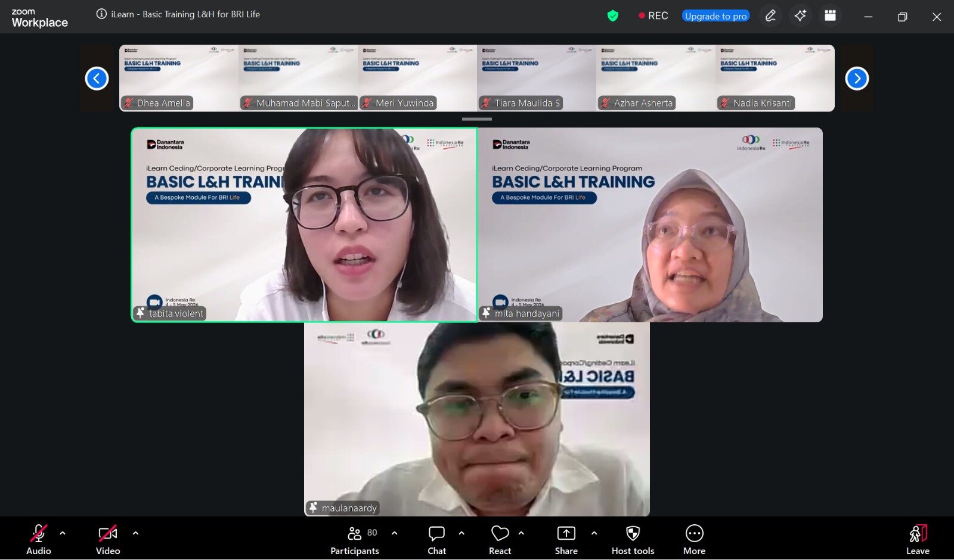954x560 pixels.
Task: Click the 80 participants count
Action: pos(372,533)
